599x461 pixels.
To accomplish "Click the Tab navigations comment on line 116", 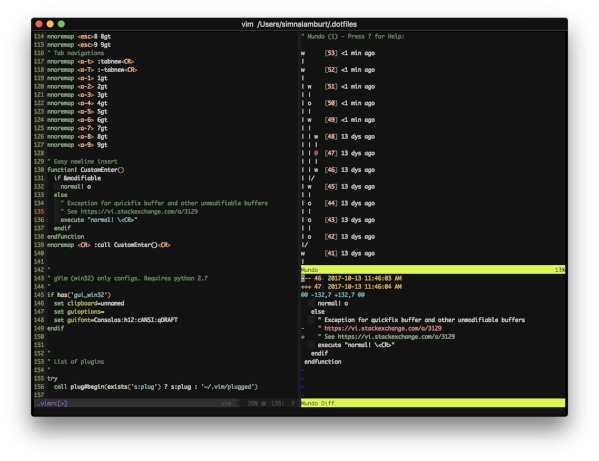I will 76,53.
